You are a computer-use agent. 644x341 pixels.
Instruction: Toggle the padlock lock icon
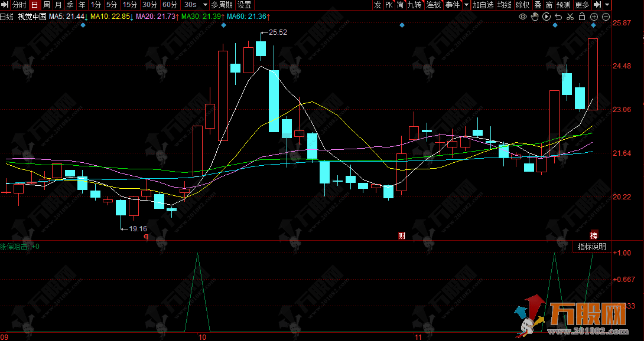pyautogui.click(x=583, y=17)
